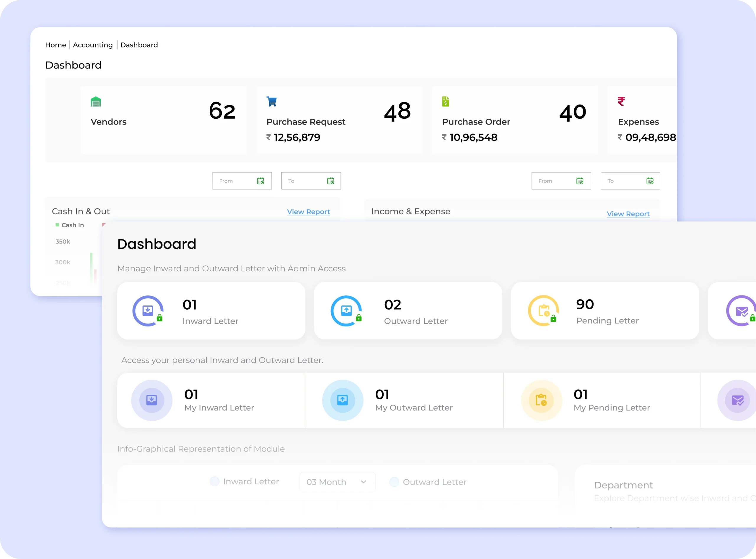Open calendar for Income & Expense To date
This screenshot has width=756, height=559.
tap(650, 181)
